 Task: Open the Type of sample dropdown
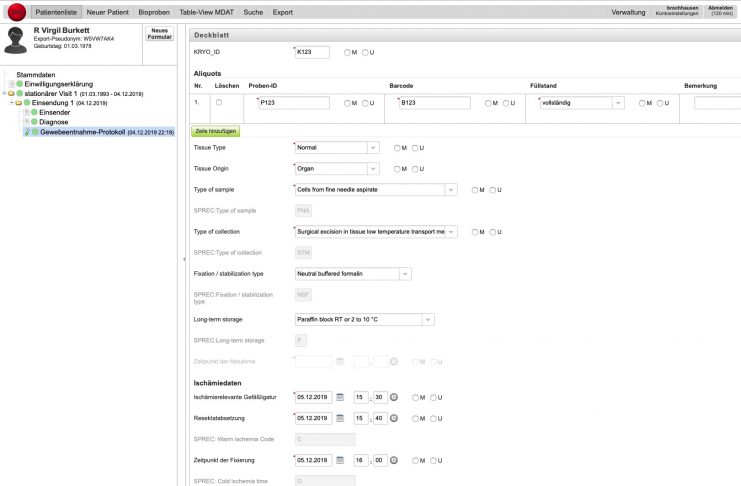pos(451,190)
